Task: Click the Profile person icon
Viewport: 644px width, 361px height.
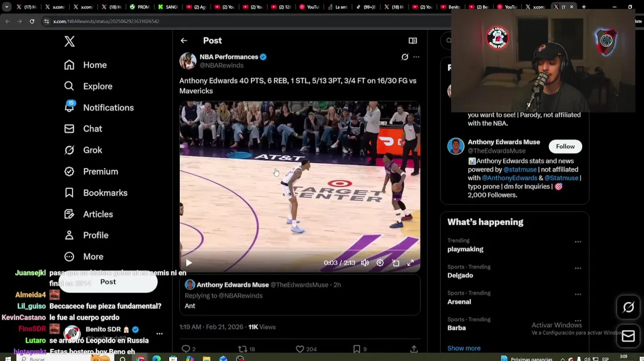Action: pos(69,235)
